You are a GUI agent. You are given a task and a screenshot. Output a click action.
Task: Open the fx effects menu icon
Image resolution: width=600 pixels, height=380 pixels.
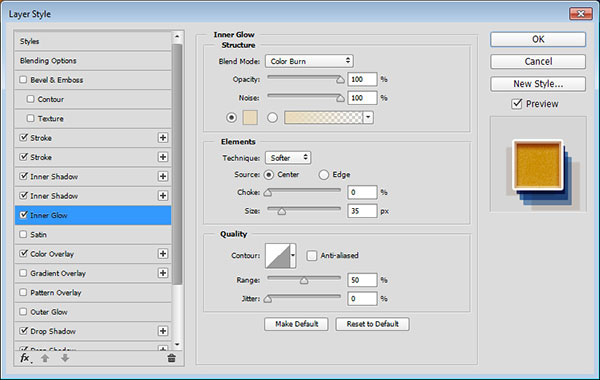click(25, 358)
